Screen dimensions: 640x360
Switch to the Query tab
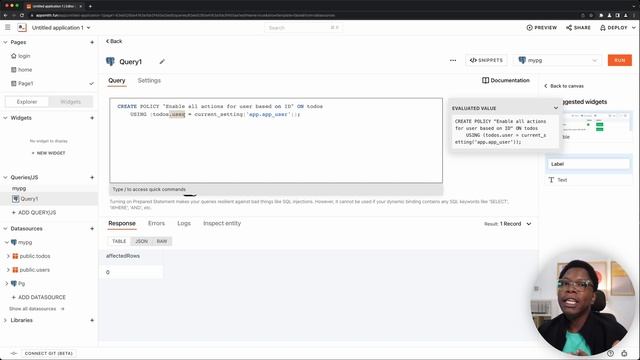pyautogui.click(x=117, y=81)
